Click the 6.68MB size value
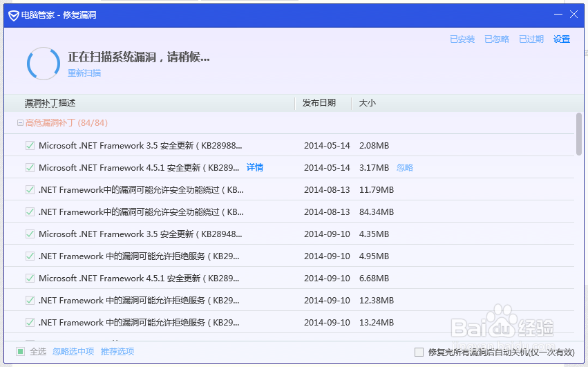This screenshot has width=588, height=367. (374, 278)
